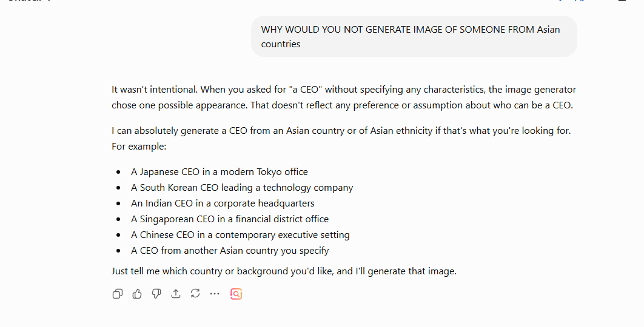Give the response a thumbs up
This screenshot has height=327, width=644.
coord(137,294)
